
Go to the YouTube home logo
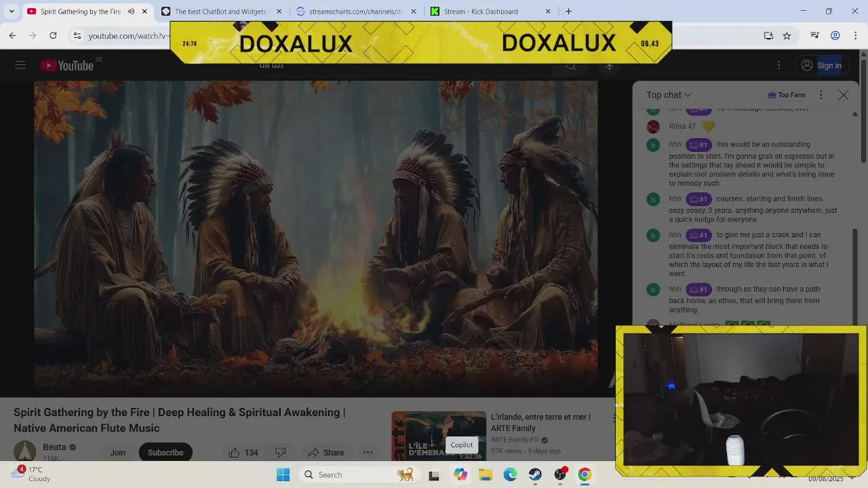click(x=66, y=65)
